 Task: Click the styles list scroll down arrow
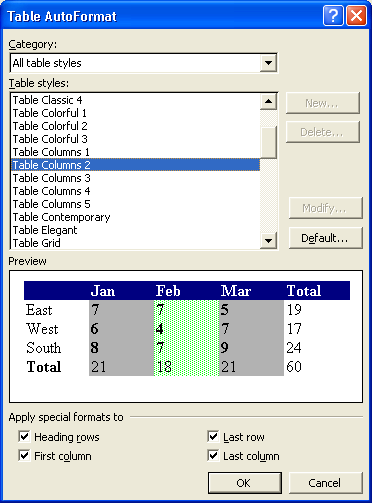tap(268, 240)
